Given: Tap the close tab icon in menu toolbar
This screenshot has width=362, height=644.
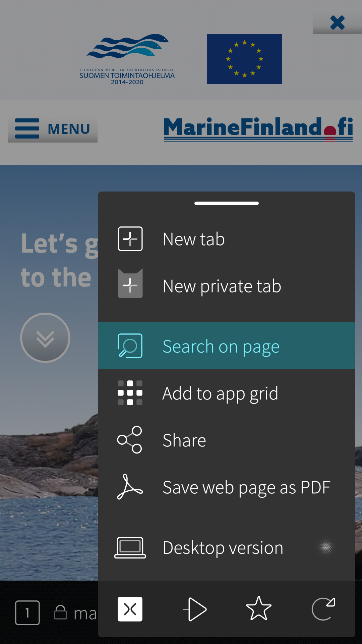Looking at the screenshot, I should click(x=130, y=609).
